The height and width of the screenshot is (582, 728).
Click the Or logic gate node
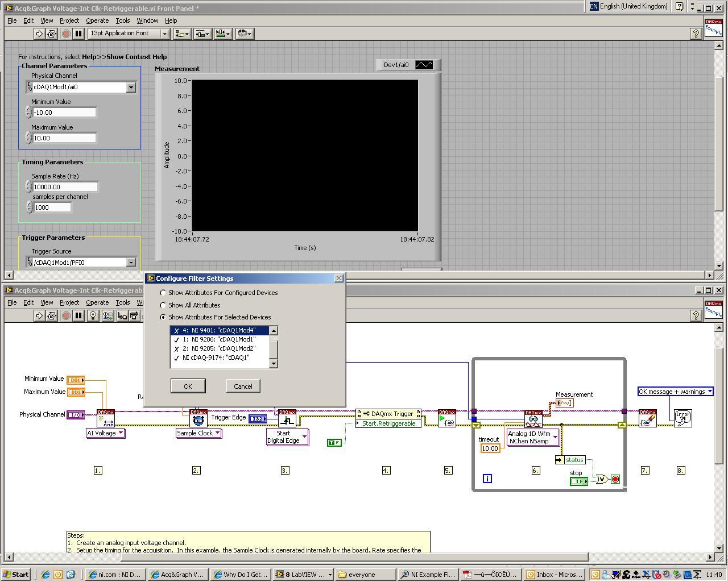602,479
